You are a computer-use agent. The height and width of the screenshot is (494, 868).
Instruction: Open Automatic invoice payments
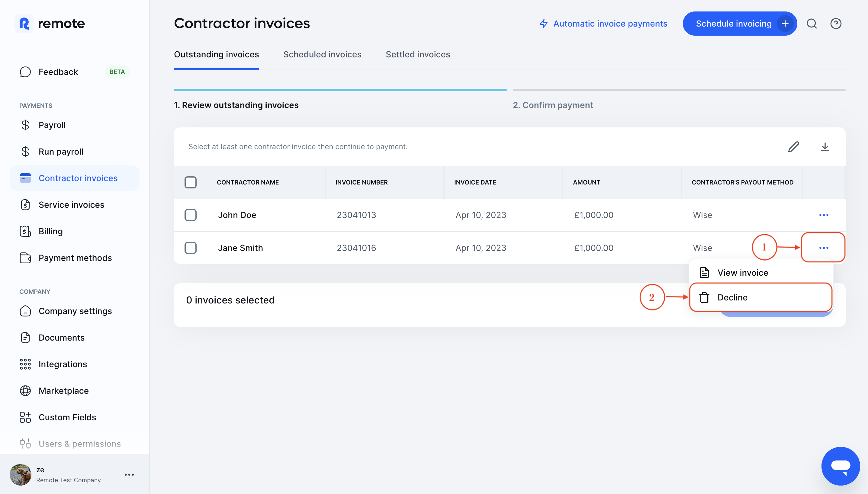610,24
